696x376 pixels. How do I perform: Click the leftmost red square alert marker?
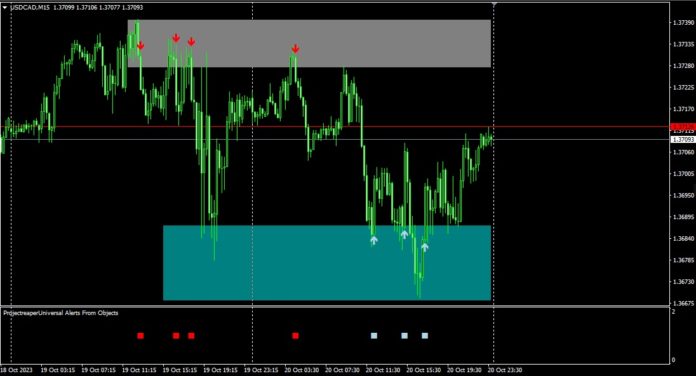[141, 336]
